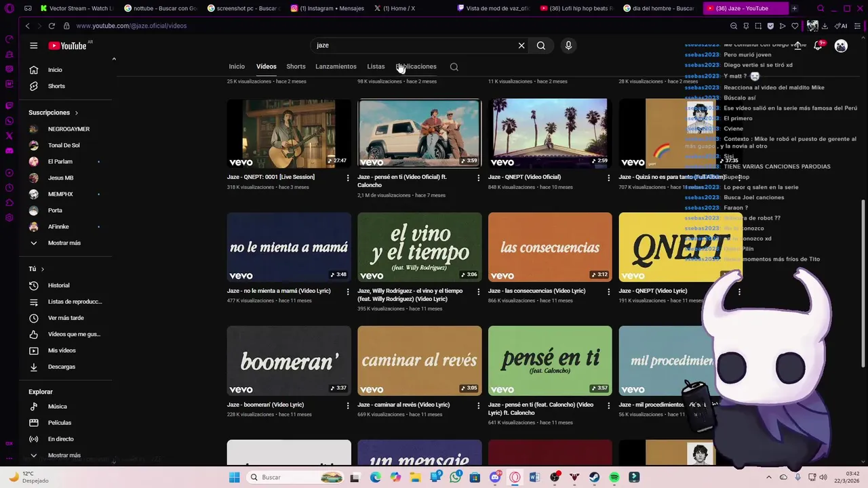This screenshot has height=488, width=868.
Task: Open browser downloads icon in toolbar
Action: click(x=824, y=26)
